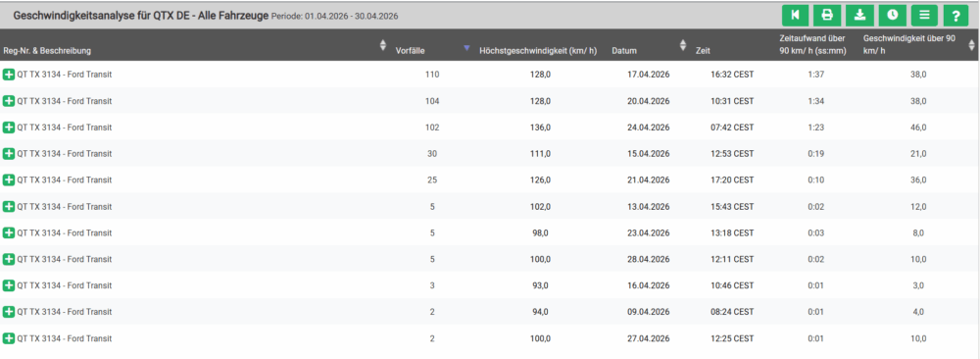Expand the row dated 09.04.2026

click(x=9, y=312)
